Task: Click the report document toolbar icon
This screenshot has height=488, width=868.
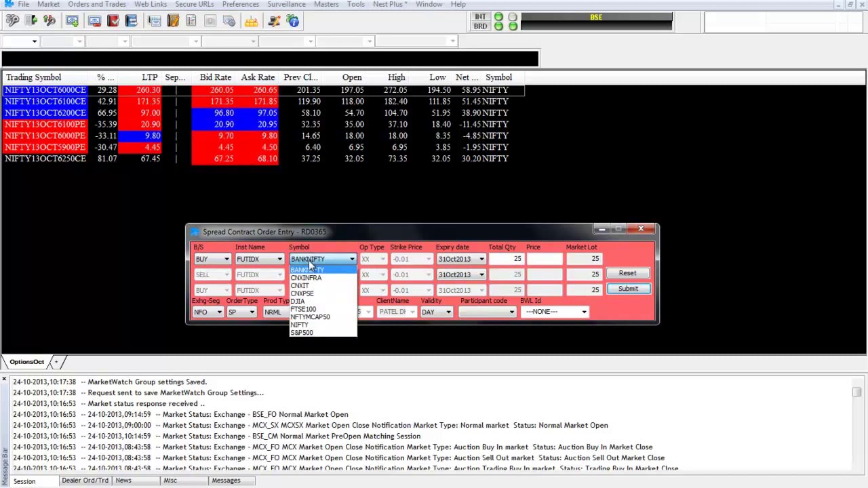Action: (191, 21)
